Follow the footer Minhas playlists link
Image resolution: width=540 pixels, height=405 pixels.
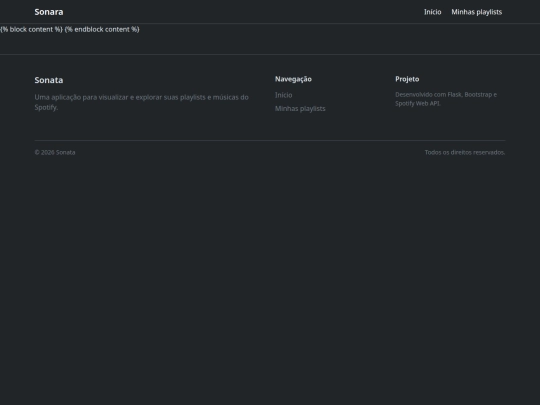click(300, 108)
